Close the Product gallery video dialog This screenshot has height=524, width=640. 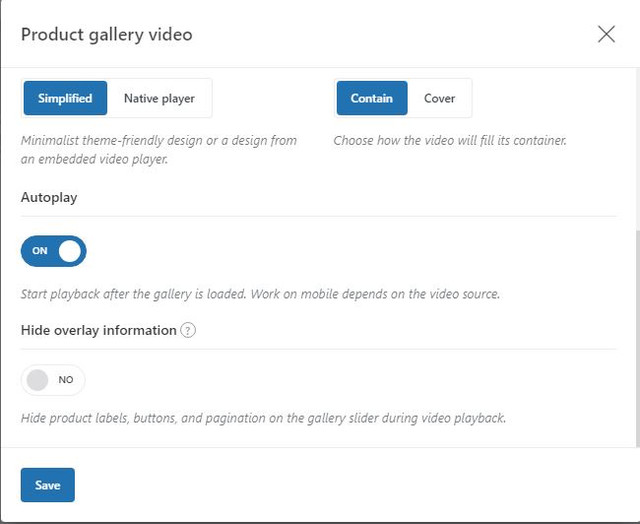tap(606, 34)
